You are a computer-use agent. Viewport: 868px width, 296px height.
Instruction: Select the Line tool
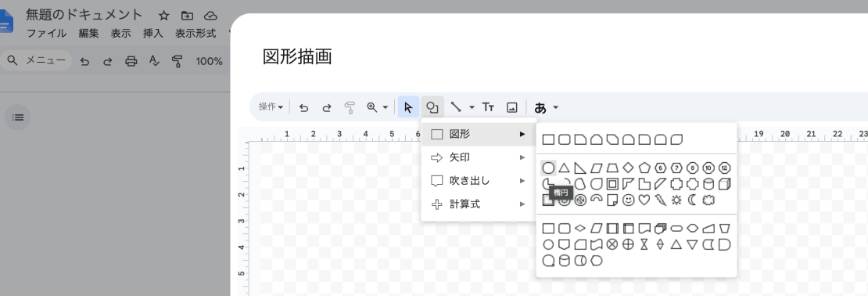point(456,107)
